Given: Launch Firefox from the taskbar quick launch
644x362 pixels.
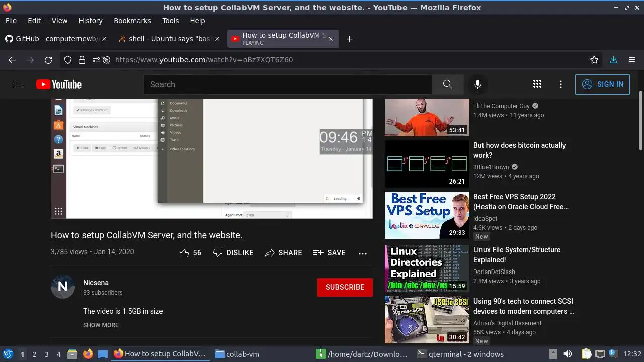Looking at the screenshot, I should 88,354.
